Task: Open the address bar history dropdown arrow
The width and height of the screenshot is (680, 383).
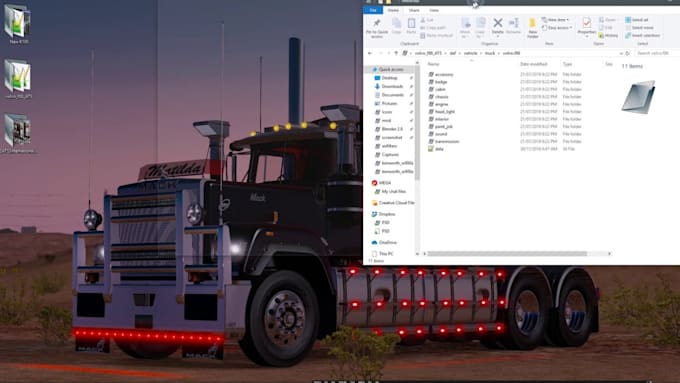Action: click(x=621, y=53)
